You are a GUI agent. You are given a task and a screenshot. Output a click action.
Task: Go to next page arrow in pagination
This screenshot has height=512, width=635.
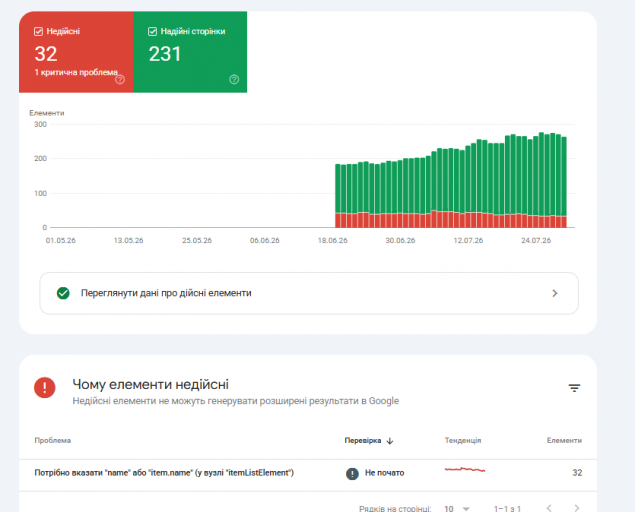click(x=577, y=508)
